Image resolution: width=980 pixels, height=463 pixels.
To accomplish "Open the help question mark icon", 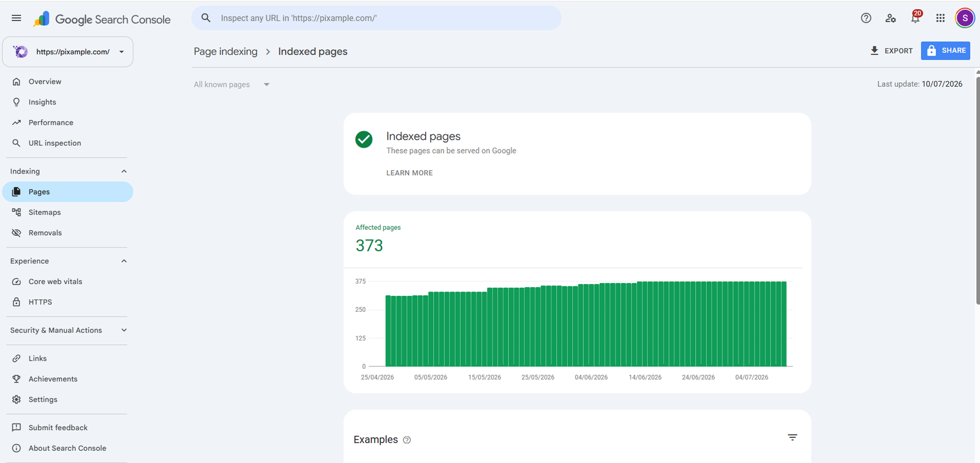I will coord(866,18).
